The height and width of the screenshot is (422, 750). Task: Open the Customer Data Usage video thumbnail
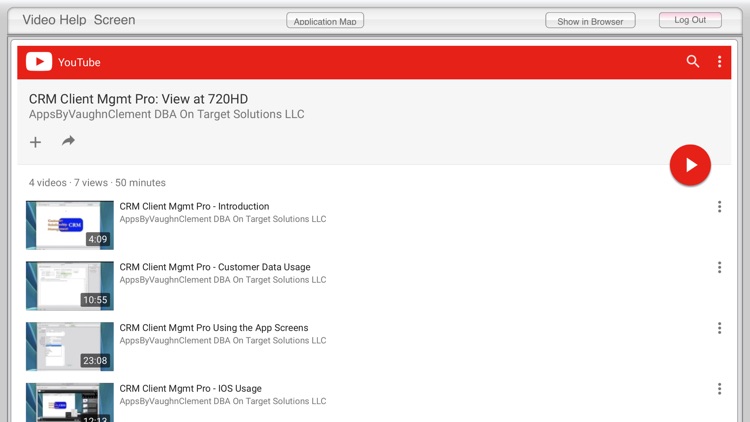click(70, 286)
